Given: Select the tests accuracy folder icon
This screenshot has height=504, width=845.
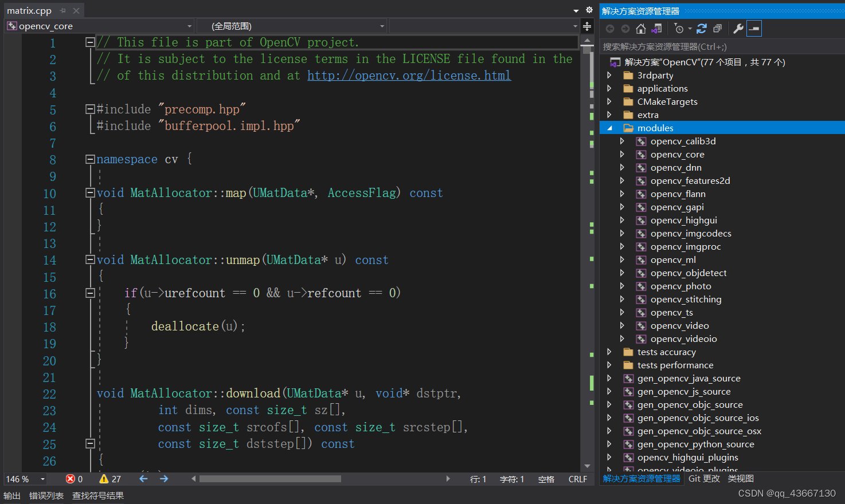Looking at the screenshot, I should tap(628, 352).
